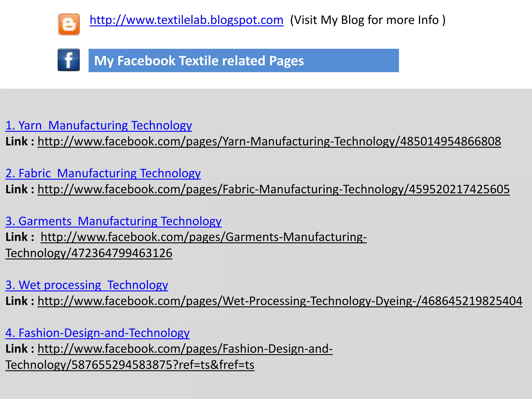The height and width of the screenshot is (399, 532).
Task: Open the Fashion-Design-and-Technology heading link
Action: point(97,333)
